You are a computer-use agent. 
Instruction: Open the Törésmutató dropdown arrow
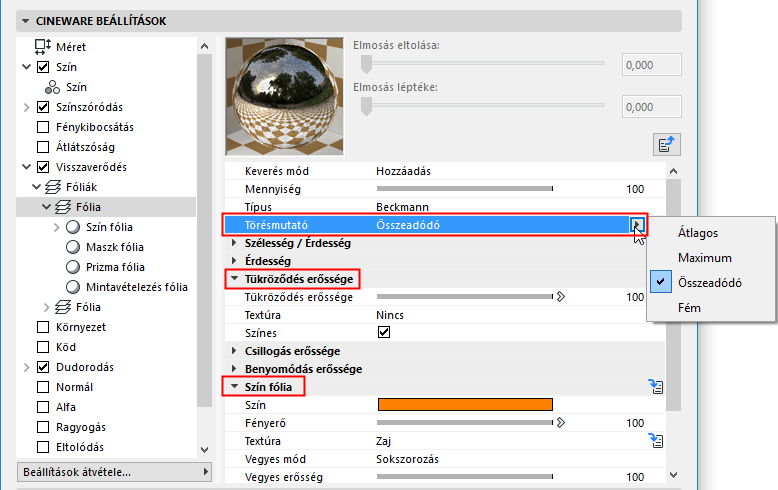pos(637,225)
